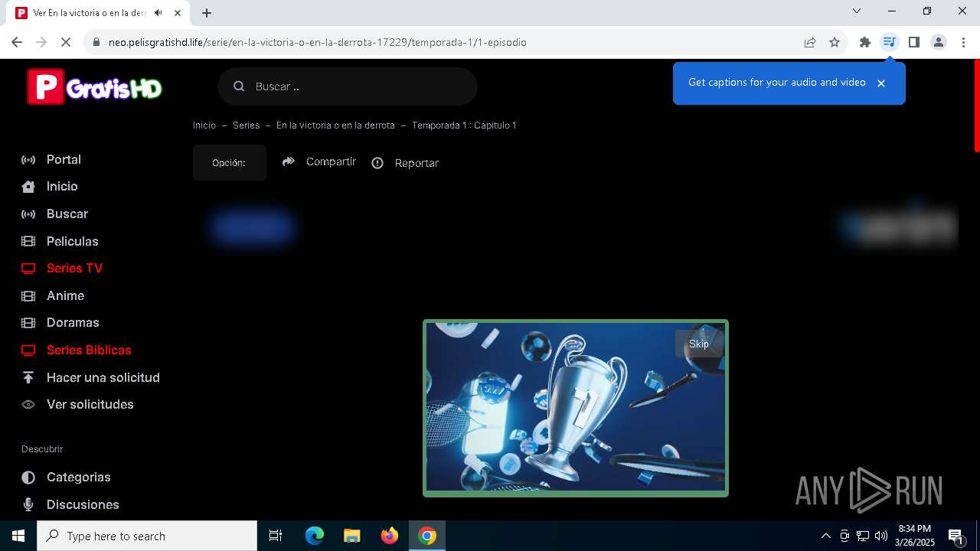Bookmark this tab star icon
Viewport: 980px width, 551px height.
835,43
